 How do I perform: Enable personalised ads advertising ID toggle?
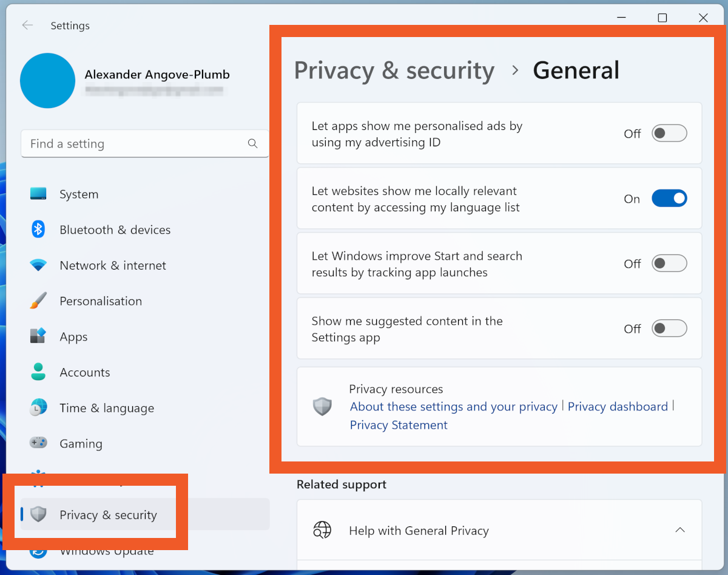(669, 134)
